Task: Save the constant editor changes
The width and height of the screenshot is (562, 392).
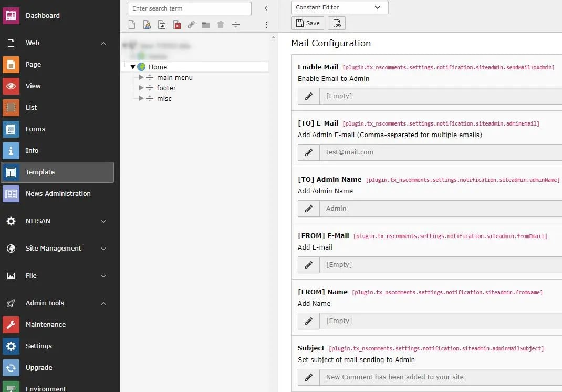Action: coord(307,23)
